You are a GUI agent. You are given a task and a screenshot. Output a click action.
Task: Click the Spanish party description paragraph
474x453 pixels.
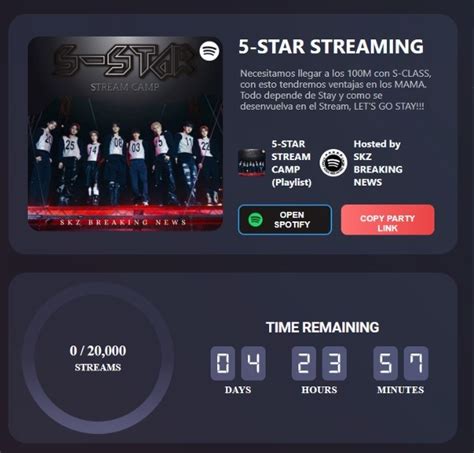(x=336, y=90)
